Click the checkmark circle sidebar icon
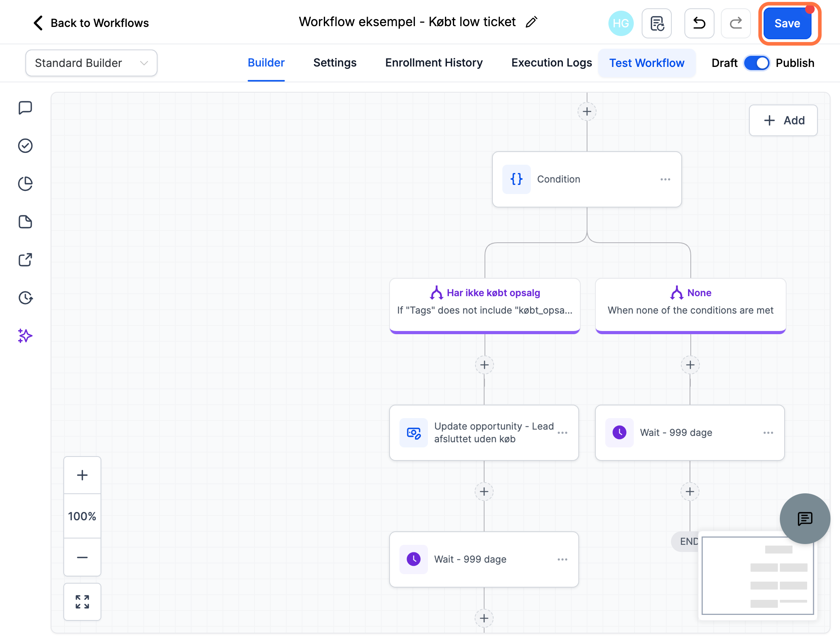 click(25, 146)
